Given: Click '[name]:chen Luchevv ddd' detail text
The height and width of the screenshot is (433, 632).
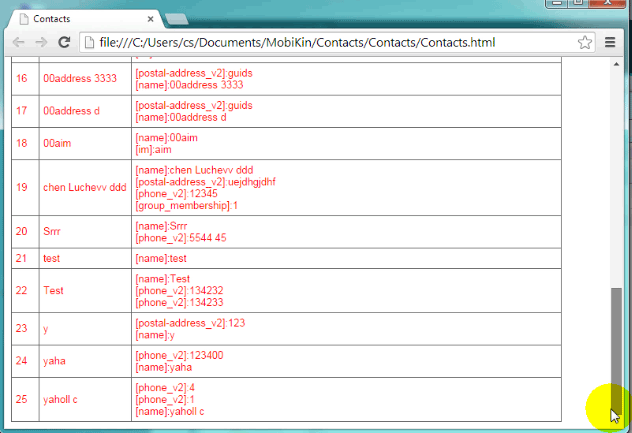Looking at the screenshot, I should [194, 170].
